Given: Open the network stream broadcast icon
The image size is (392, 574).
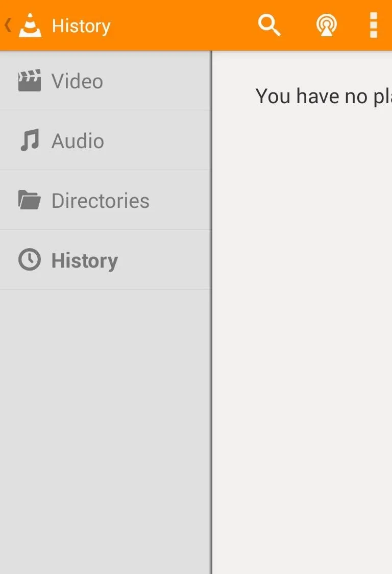Looking at the screenshot, I should tap(327, 25).
